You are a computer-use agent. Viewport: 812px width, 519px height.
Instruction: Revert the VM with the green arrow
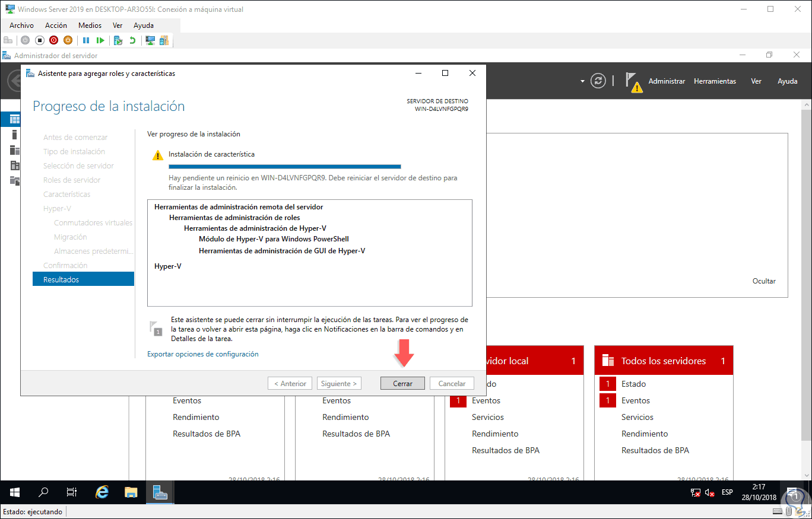132,40
